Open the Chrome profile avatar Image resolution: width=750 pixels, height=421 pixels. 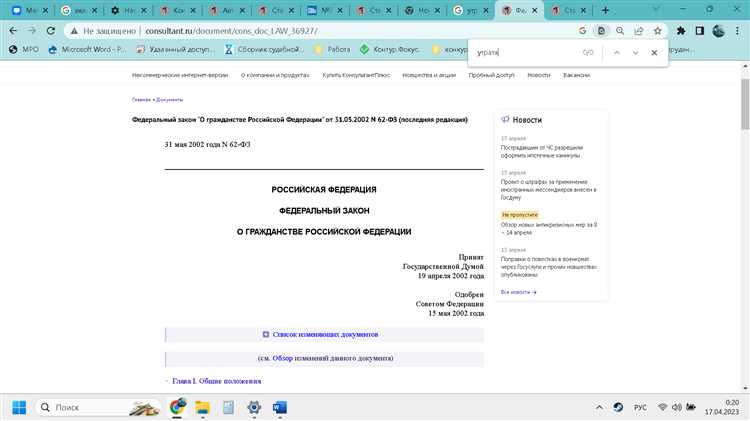click(718, 31)
